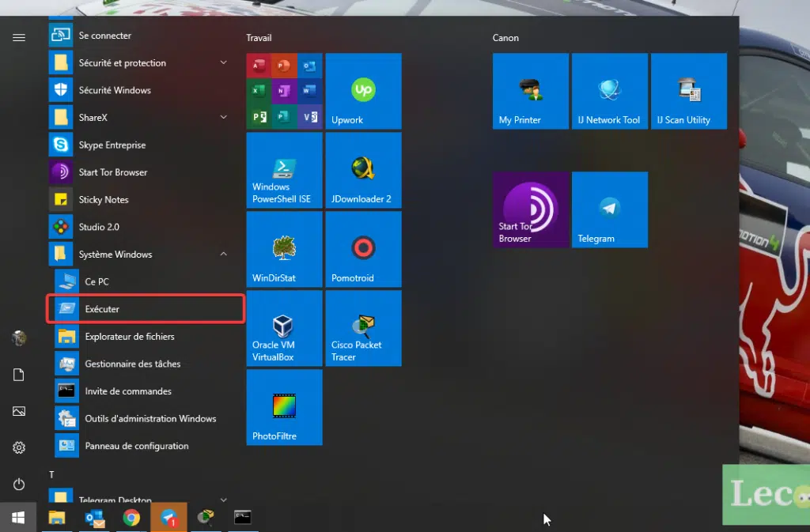Viewport: 810px width, 532px height.
Task: Open Documents from Start sidebar
Action: (x=19, y=375)
